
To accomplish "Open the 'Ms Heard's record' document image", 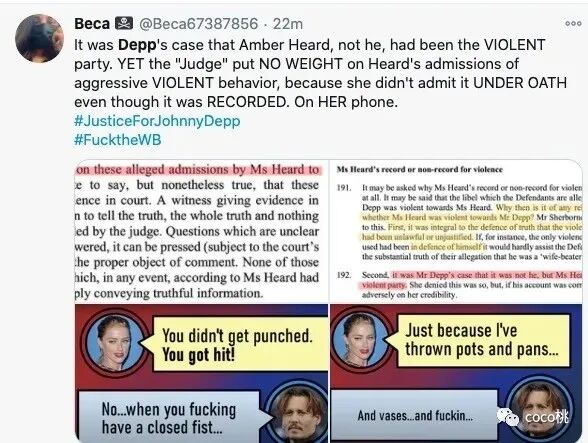I will [x=456, y=232].
